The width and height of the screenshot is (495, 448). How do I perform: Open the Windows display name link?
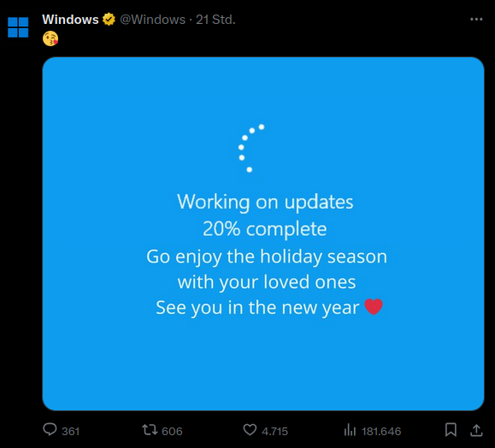coord(70,20)
